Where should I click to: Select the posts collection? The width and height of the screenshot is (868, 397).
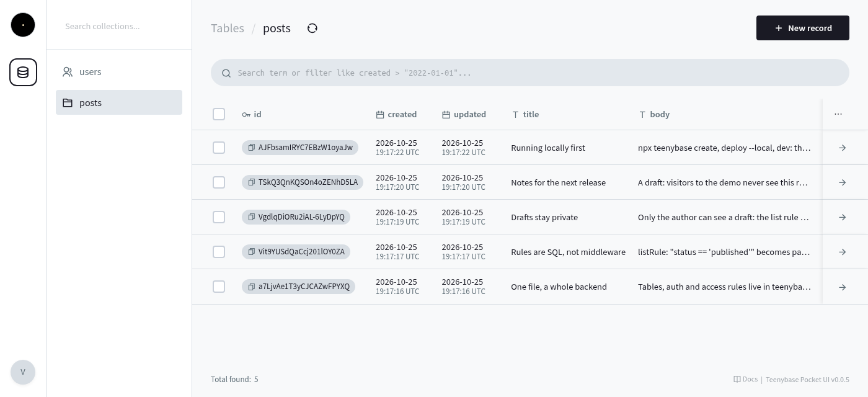(119, 102)
